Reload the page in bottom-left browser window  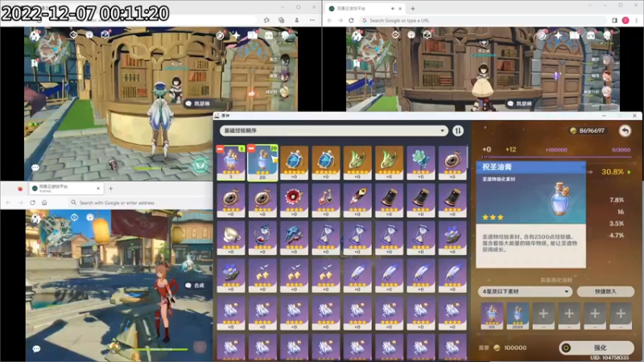(32, 203)
